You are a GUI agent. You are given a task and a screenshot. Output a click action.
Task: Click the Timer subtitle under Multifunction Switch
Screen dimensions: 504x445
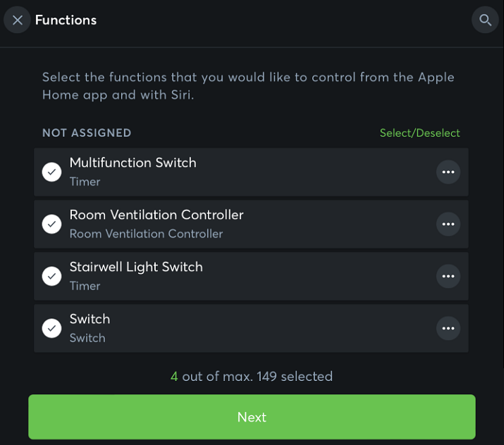85,182
